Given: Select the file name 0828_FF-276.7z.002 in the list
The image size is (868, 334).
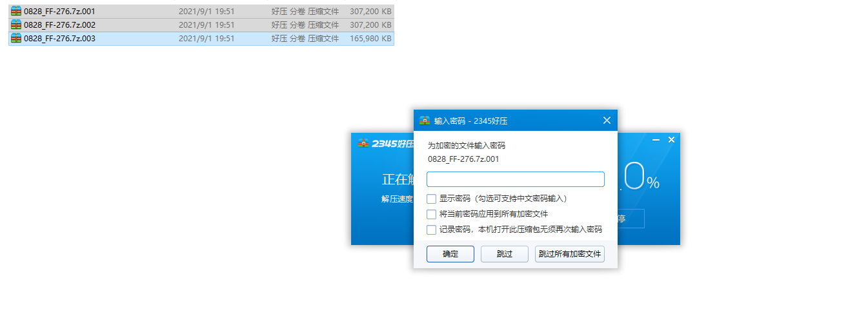Looking at the screenshot, I should click(x=59, y=25).
